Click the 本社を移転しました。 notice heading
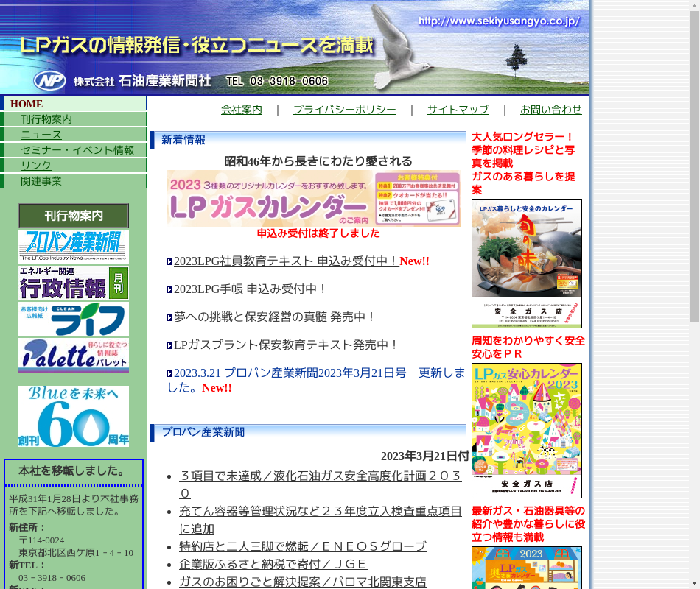Image resolution: width=700 pixels, height=589 pixels. (x=72, y=470)
